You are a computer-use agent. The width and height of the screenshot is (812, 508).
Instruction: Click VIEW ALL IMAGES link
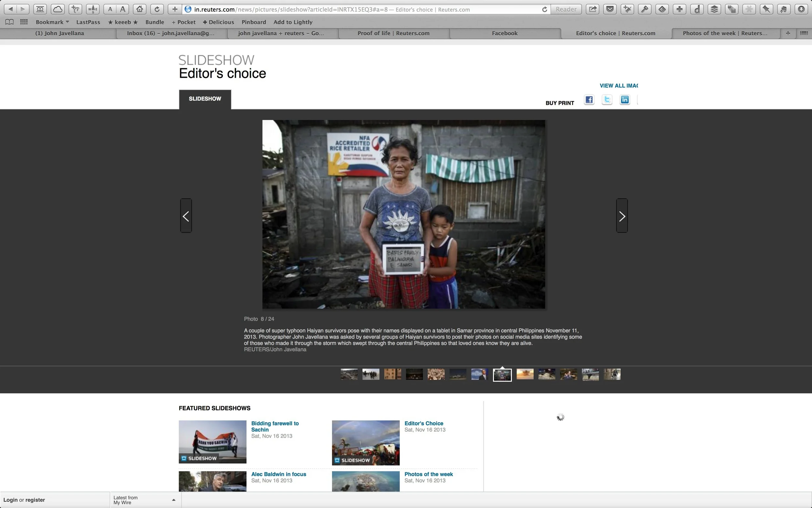pos(619,86)
